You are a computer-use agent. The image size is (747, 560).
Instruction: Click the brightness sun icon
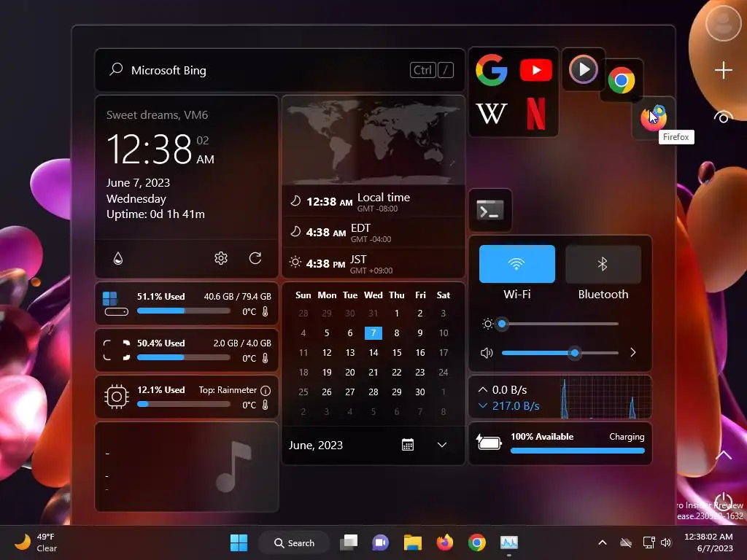(487, 324)
